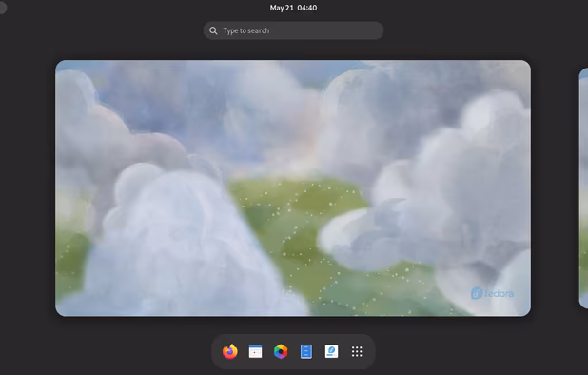Open the May 21 04:40 clock menu
The width and height of the screenshot is (588, 375).
[x=293, y=8]
